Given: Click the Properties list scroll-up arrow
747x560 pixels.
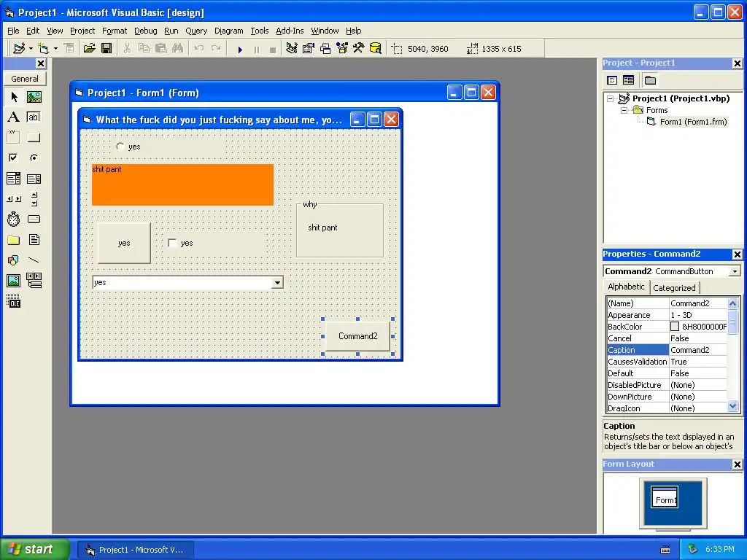Looking at the screenshot, I should (732, 303).
